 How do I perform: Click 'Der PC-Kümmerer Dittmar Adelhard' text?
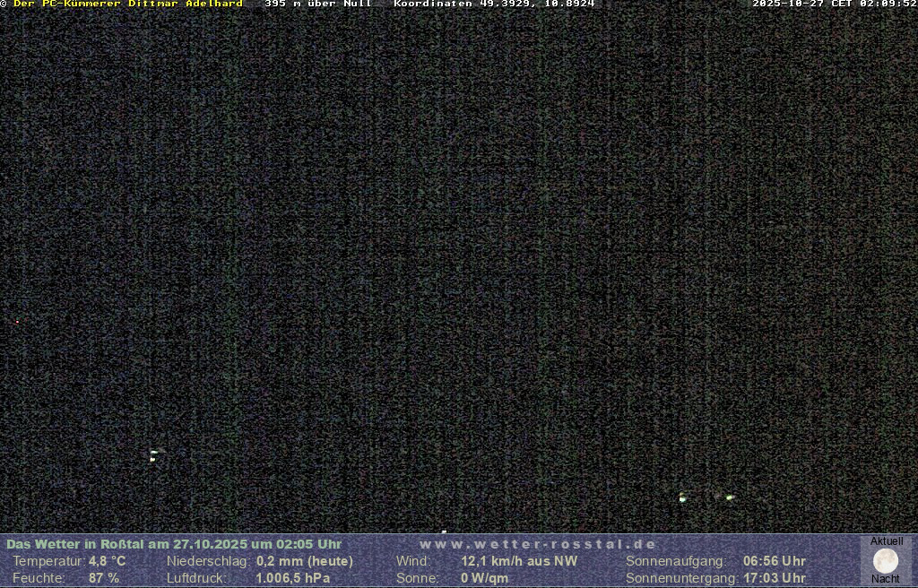pyautogui.click(x=127, y=4)
